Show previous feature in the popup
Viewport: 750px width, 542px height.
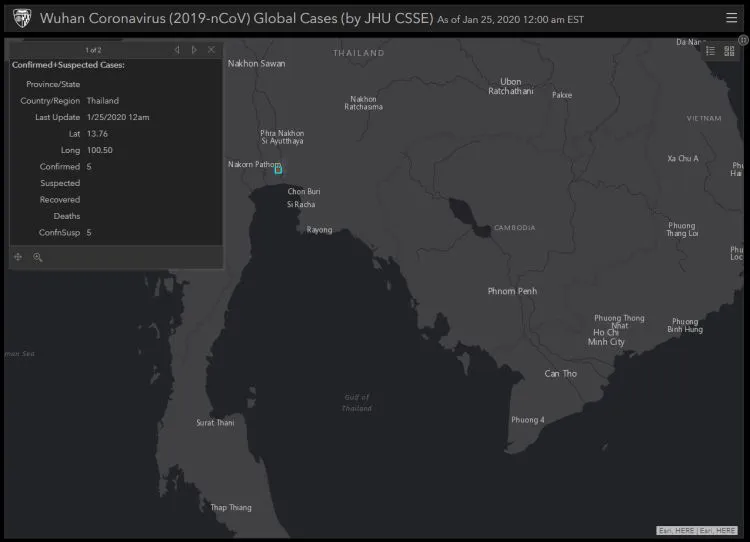[177, 50]
